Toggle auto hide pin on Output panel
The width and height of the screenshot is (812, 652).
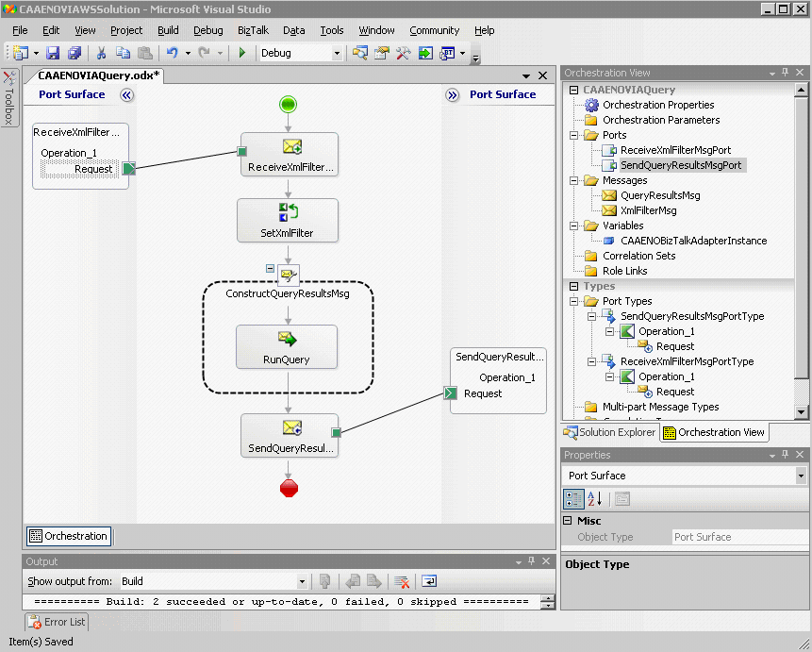[x=531, y=561]
